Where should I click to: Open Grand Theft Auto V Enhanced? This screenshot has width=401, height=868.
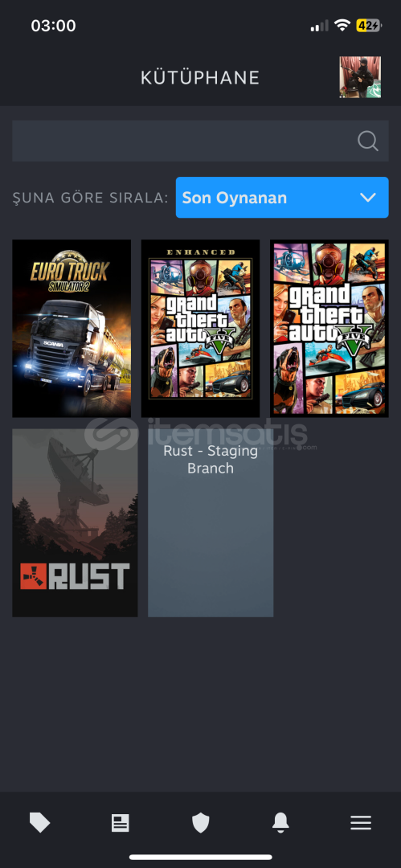(x=201, y=328)
